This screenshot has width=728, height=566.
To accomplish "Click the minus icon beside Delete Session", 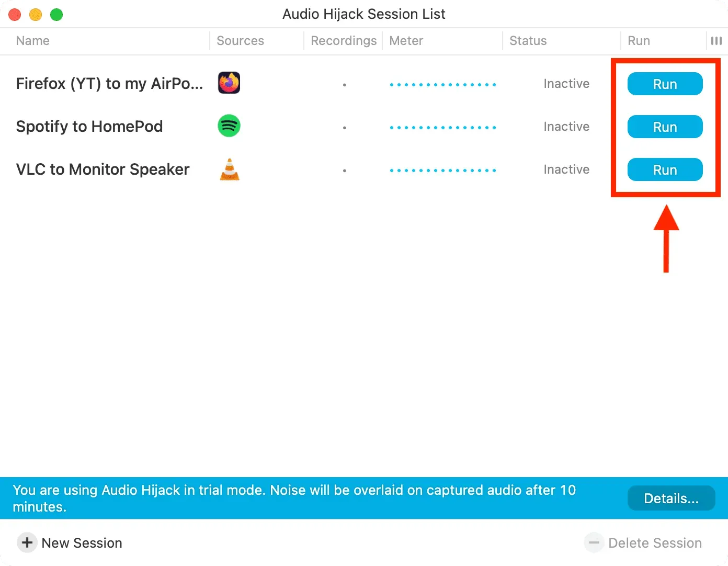I will click(x=594, y=542).
